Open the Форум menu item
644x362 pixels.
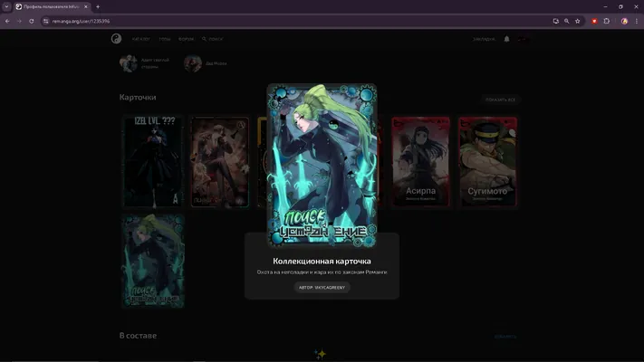click(x=186, y=39)
